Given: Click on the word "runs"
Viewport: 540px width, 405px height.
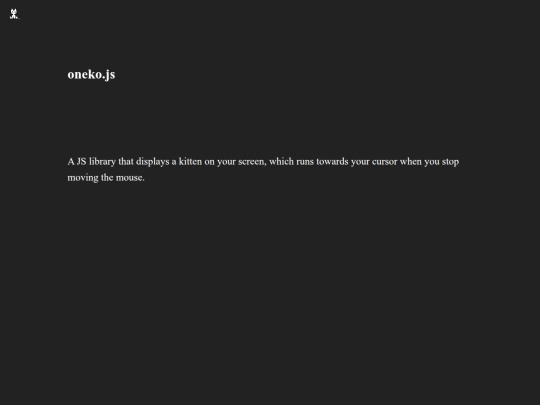Looking at the screenshot, I should 305,162.
